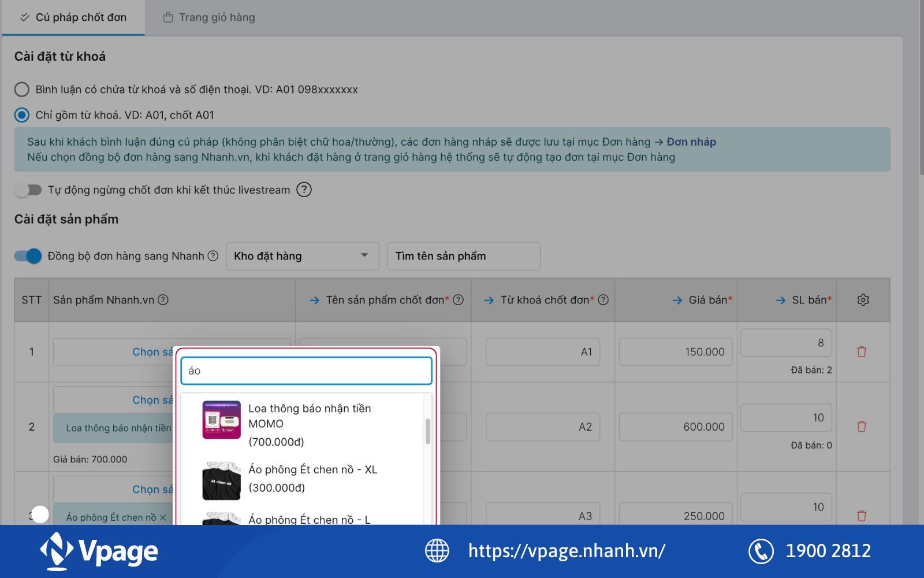Click arrow icon before Giá bán header

click(x=677, y=301)
